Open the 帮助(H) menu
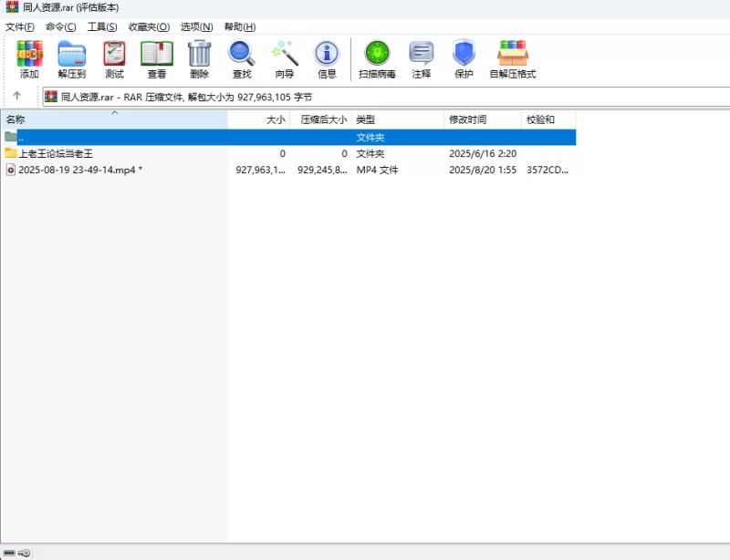730x560 pixels. point(240,27)
